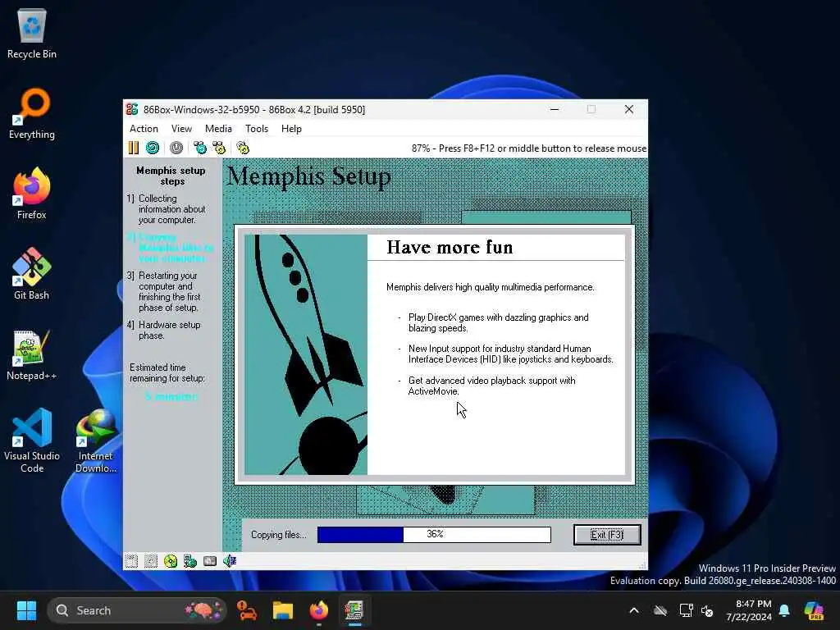Open Firefox from the taskbar
The image size is (840, 630).
point(319,610)
